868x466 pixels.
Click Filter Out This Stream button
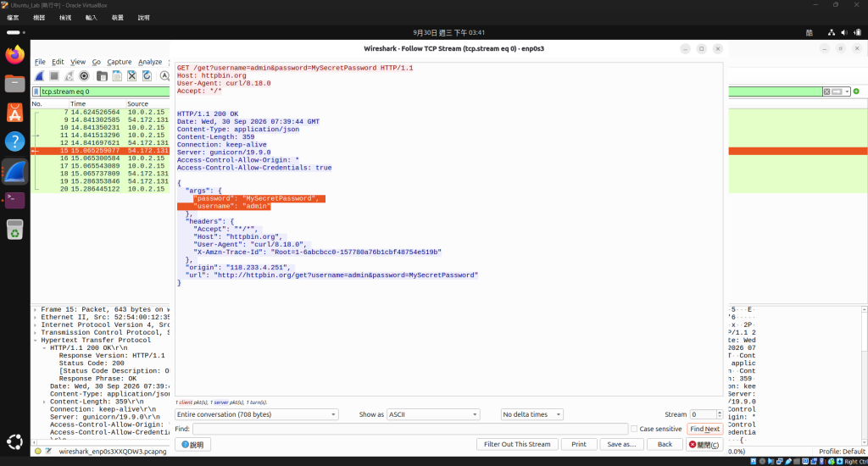517,445
